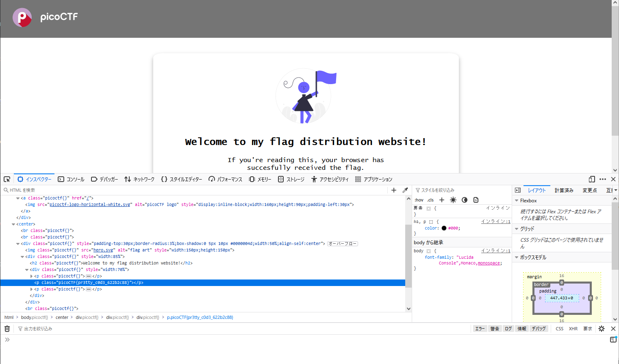Pick a page color with the eyedropper
Viewport: 619px width, 364px height.
point(405,190)
